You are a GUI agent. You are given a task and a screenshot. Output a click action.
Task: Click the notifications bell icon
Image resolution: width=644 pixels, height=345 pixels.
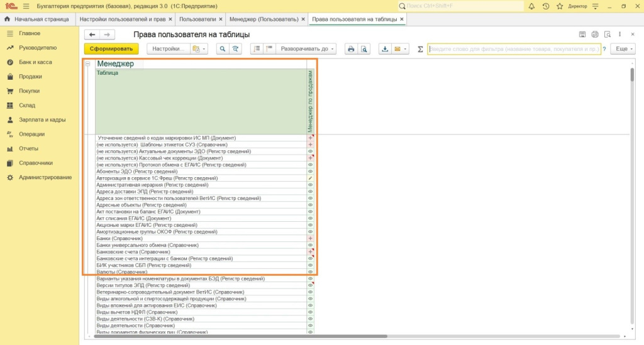[x=532, y=6]
